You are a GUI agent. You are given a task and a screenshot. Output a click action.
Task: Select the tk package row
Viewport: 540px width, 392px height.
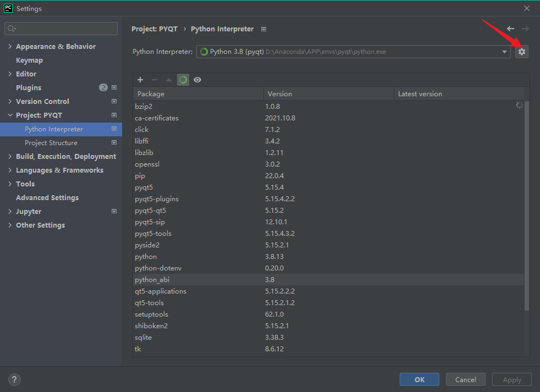tap(328, 349)
